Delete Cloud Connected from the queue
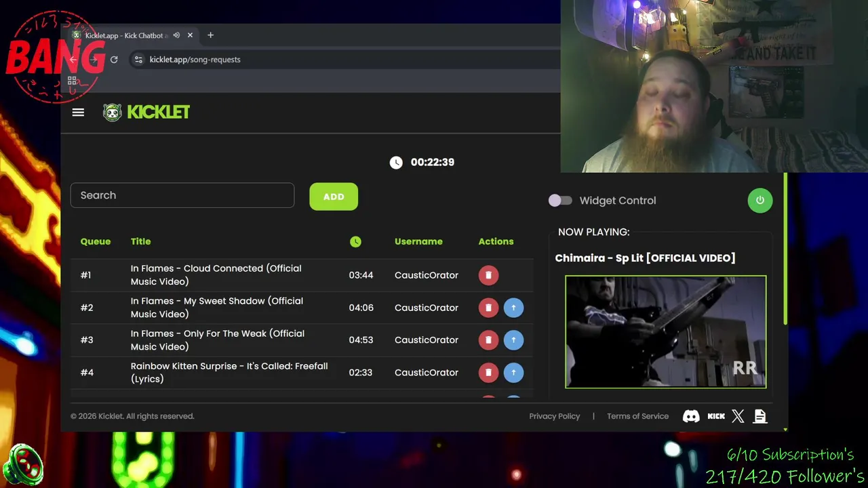Screen dimensions: 868x488 click(x=488, y=275)
